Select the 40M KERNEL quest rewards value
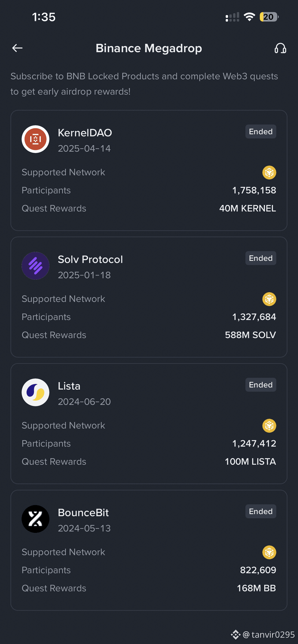The height and width of the screenshot is (644, 298). click(248, 208)
